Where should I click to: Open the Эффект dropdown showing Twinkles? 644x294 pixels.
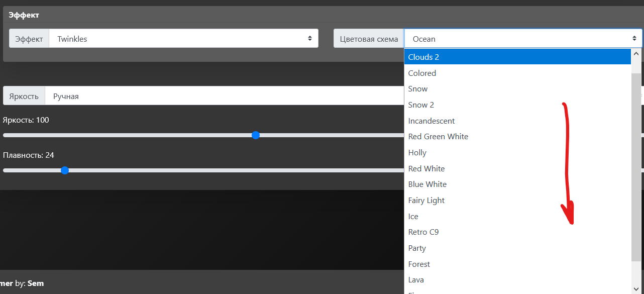(x=183, y=39)
